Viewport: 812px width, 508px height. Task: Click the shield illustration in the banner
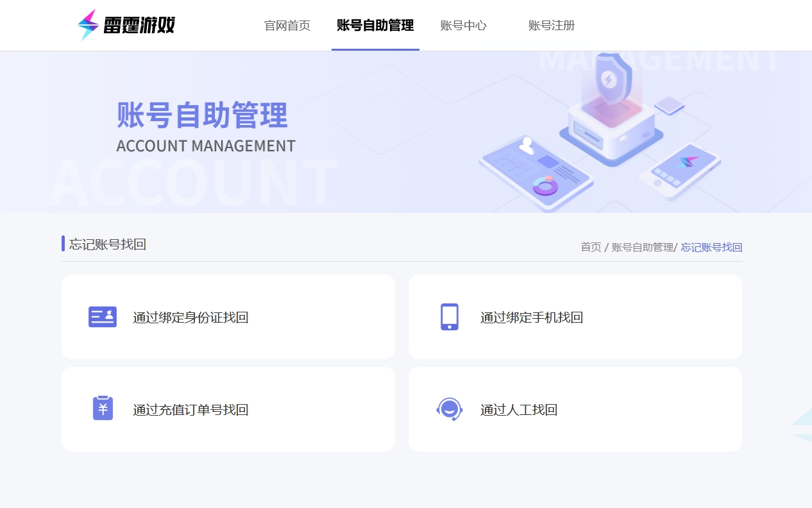point(609,80)
